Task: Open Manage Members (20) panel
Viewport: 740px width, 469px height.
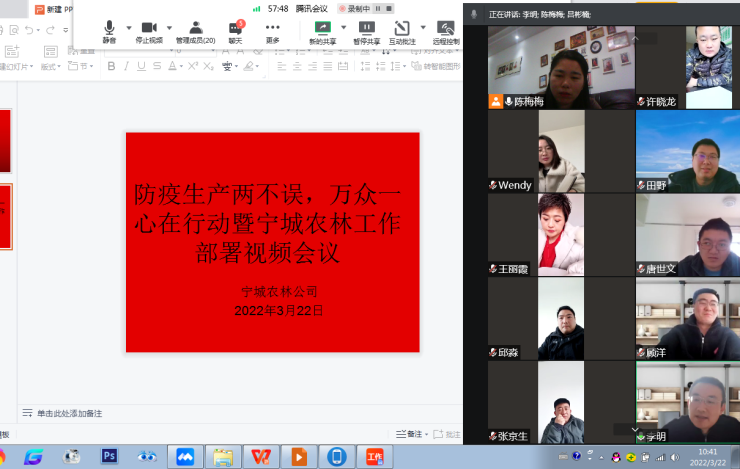Action: 195,28
